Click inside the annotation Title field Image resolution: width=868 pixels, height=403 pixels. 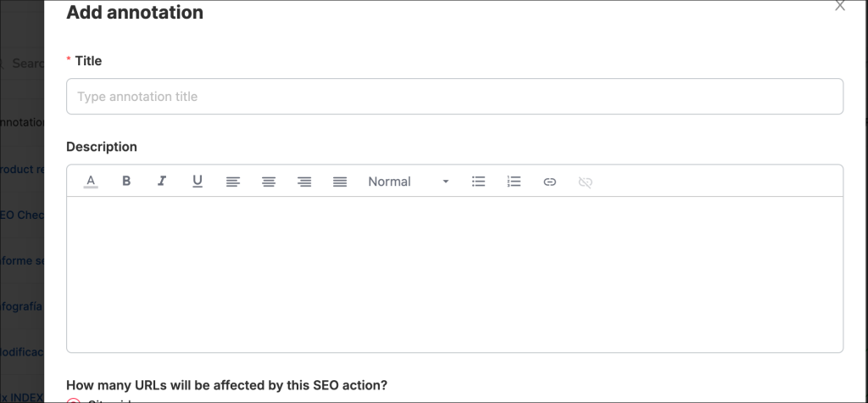454,97
